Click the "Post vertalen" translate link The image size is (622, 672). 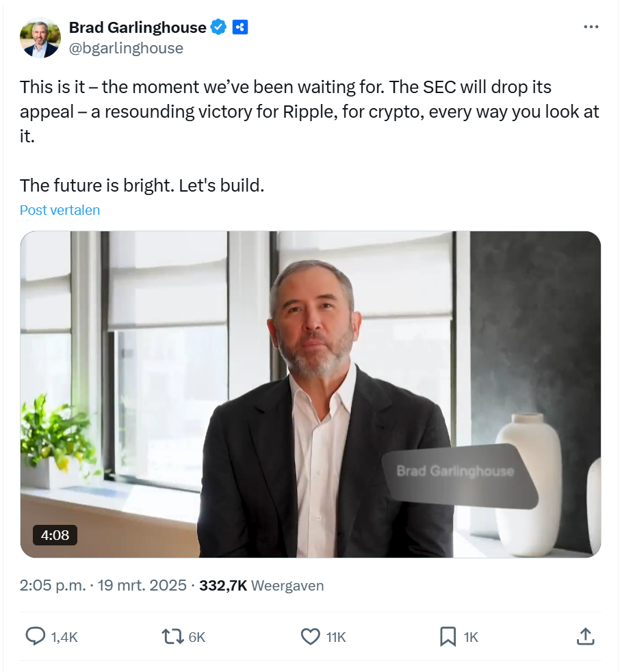[x=60, y=210]
